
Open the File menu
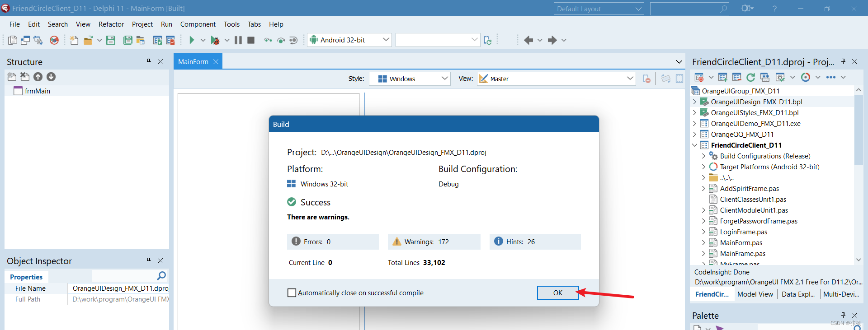[x=14, y=24]
